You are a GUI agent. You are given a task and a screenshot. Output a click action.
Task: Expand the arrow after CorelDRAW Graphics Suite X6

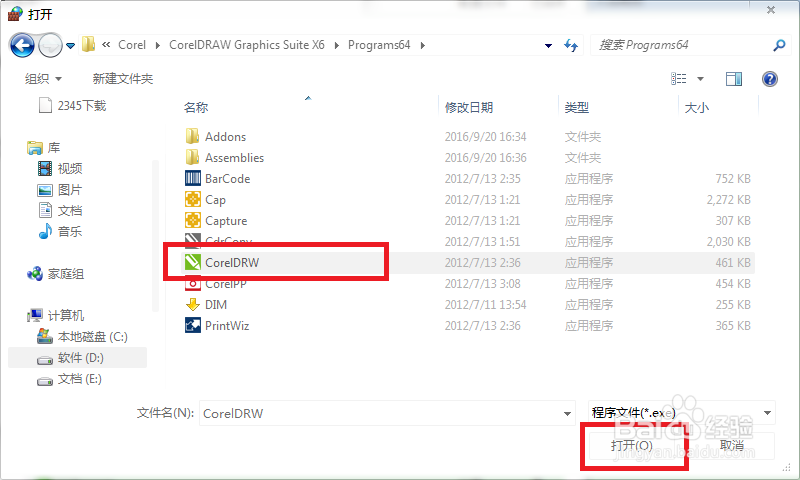click(337, 45)
